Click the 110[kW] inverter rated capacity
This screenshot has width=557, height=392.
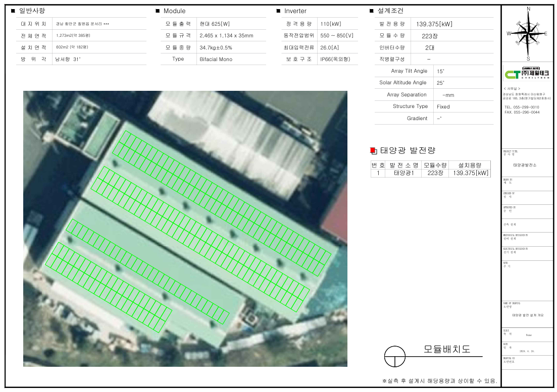(331, 24)
